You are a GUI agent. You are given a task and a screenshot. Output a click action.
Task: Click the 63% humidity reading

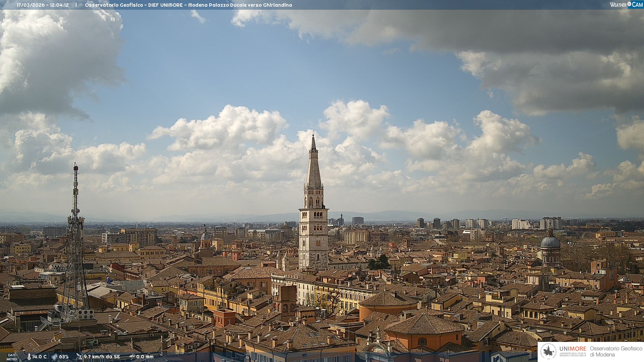pyautogui.click(x=64, y=357)
